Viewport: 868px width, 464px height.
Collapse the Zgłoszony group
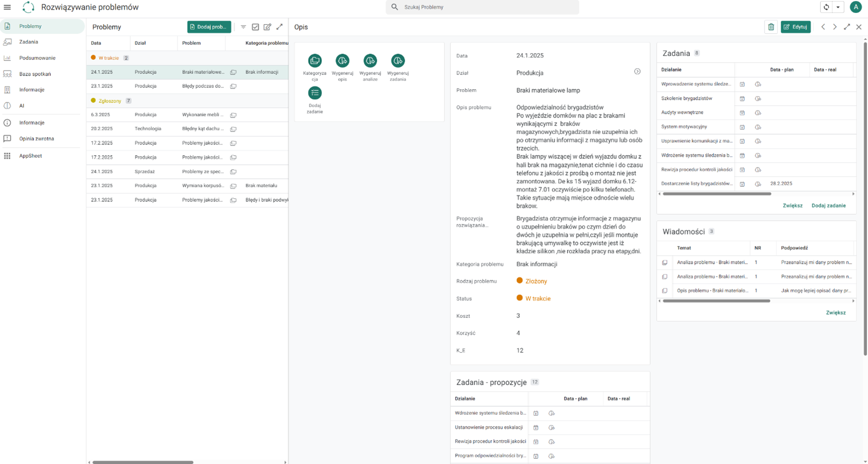[x=110, y=101]
